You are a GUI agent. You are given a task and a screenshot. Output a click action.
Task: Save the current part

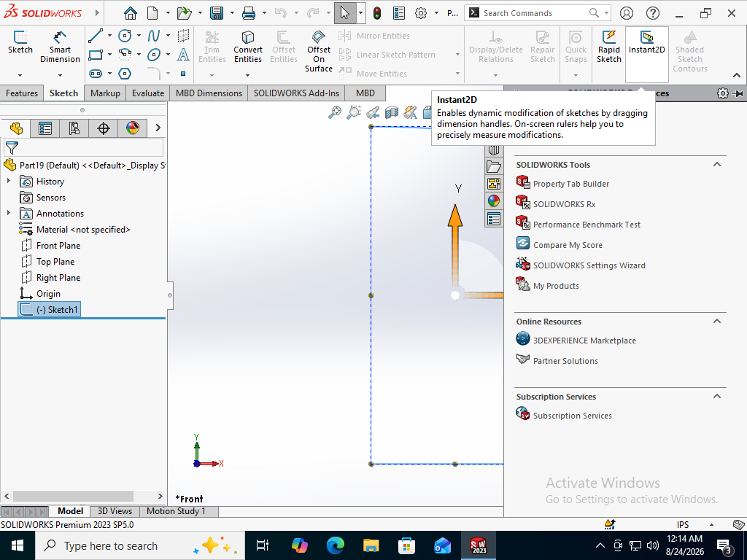217,13
